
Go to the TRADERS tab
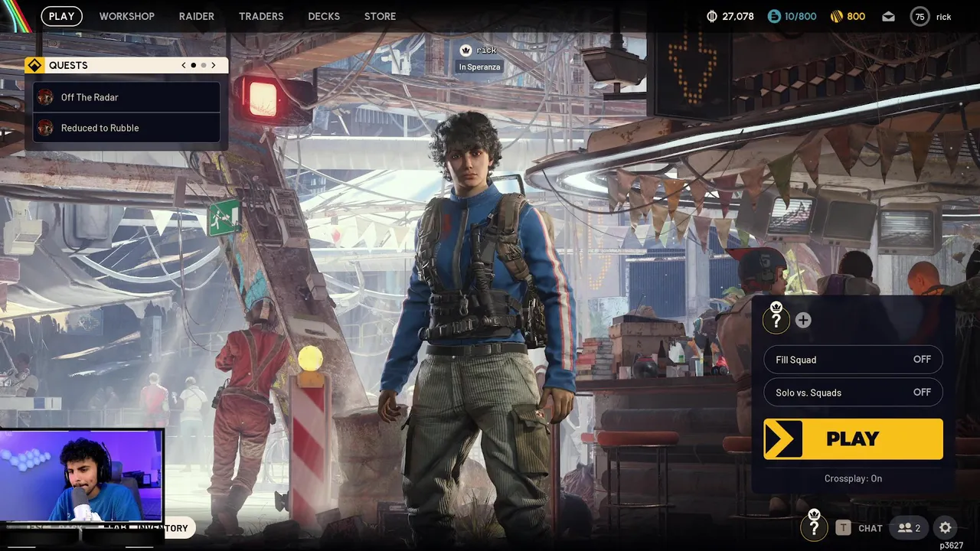tap(261, 16)
